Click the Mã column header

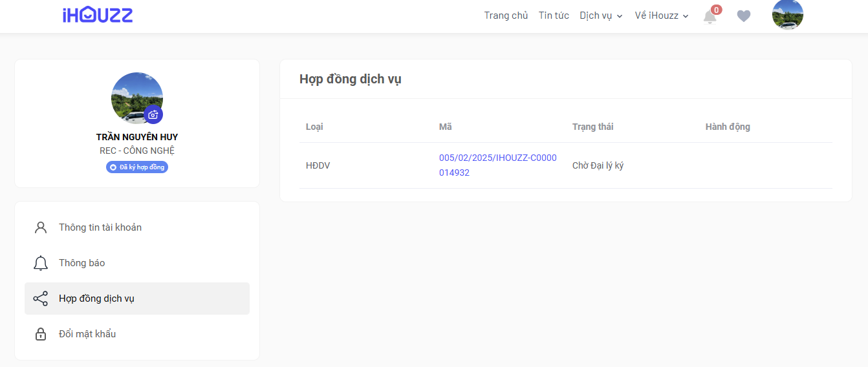(445, 127)
